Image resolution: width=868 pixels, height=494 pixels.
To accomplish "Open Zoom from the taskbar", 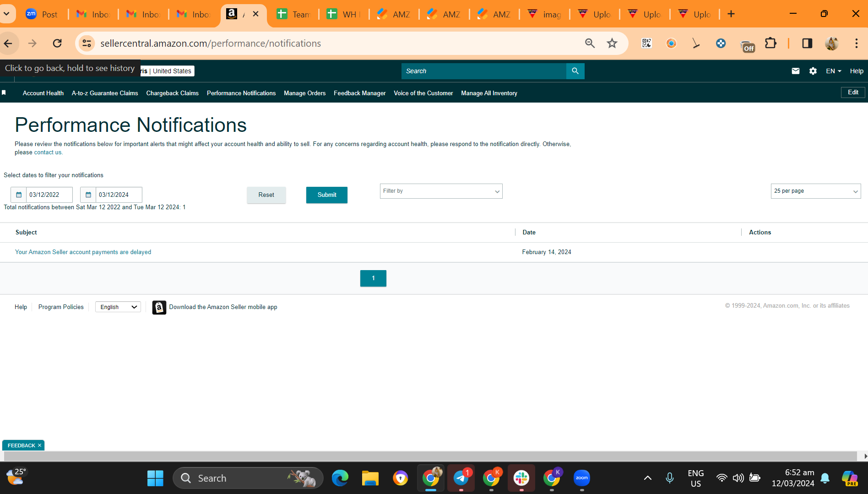I will tap(582, 478).
